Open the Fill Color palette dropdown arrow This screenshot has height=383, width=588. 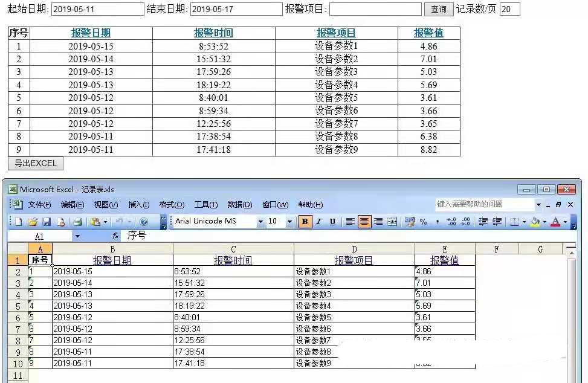tap(544, 222)
